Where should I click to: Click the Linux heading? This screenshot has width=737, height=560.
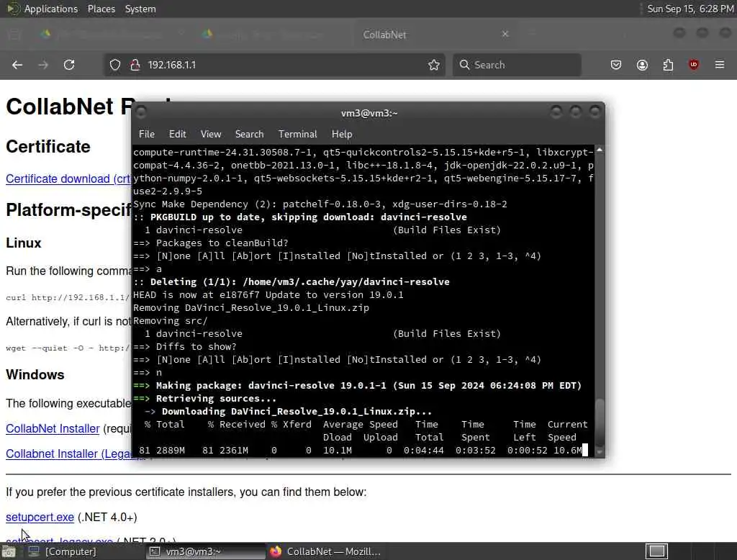(24, 243)
